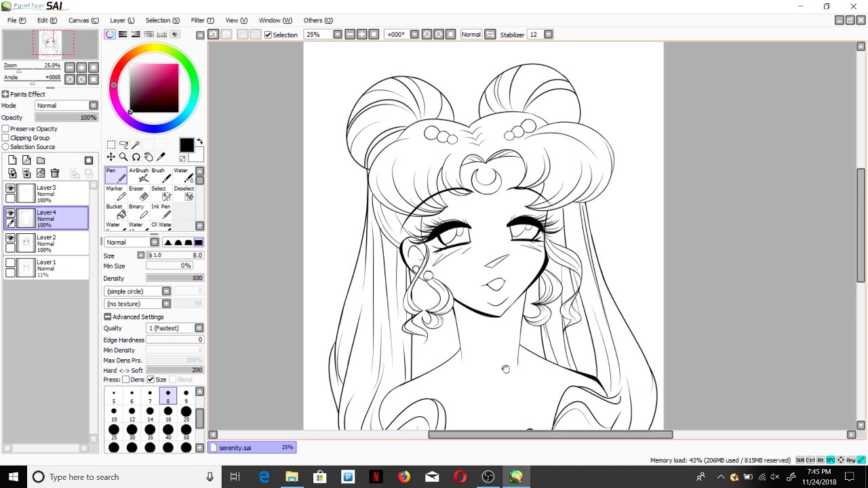Create a new layer folder
Screen dimensions: 868x488
pos(41,160)
